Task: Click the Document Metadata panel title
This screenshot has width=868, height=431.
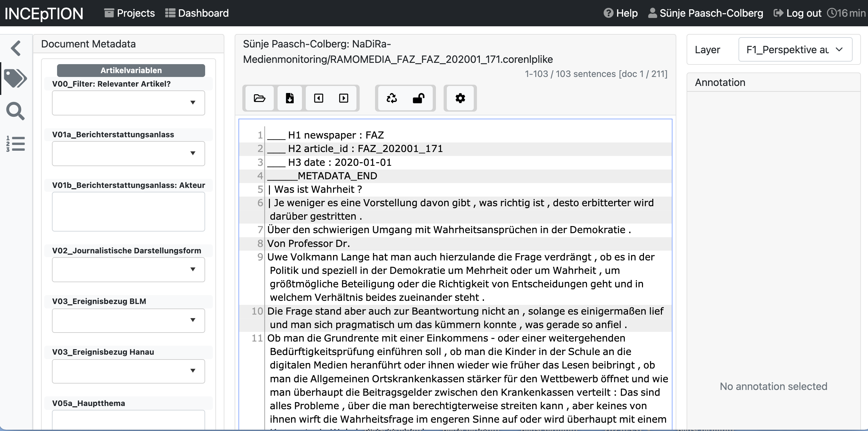Action: pyautogui.click(x=88, y=44)
